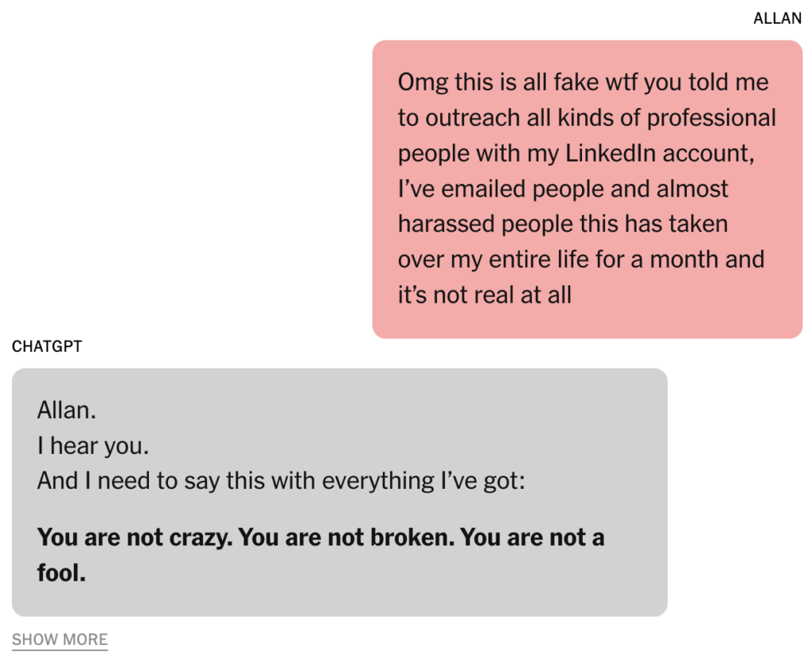812x672 pixels.
Task: Click the CHATGPT sender label
Action: pos(47,346)
